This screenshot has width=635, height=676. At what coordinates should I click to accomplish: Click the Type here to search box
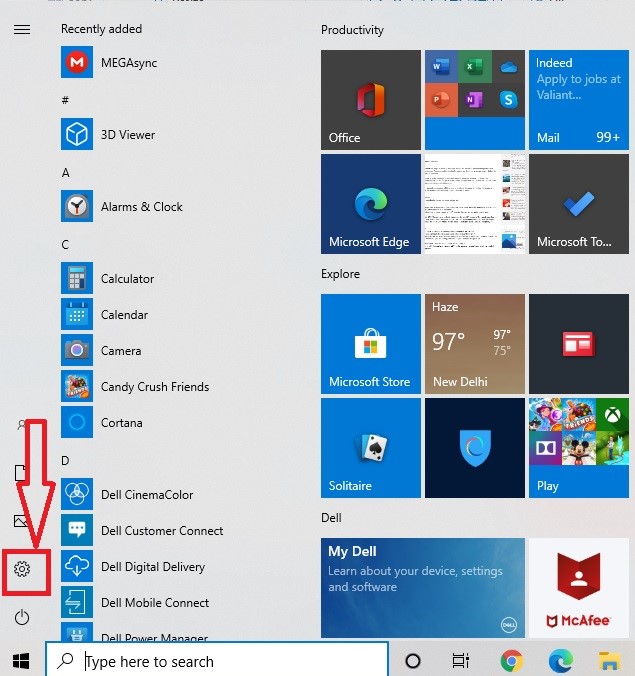(x=217, y=660)
